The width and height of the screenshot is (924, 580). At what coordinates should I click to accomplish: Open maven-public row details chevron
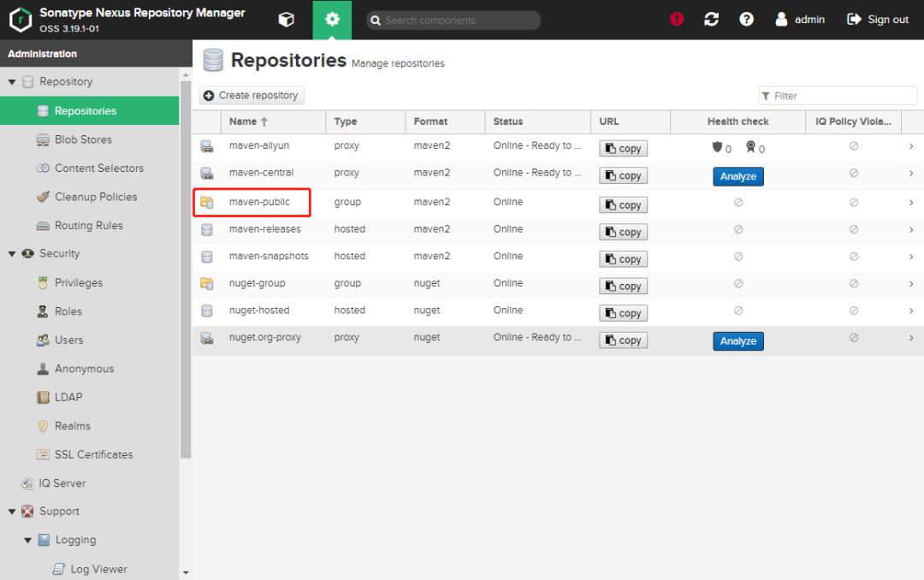pyautogui.click(x=911, y=202)
